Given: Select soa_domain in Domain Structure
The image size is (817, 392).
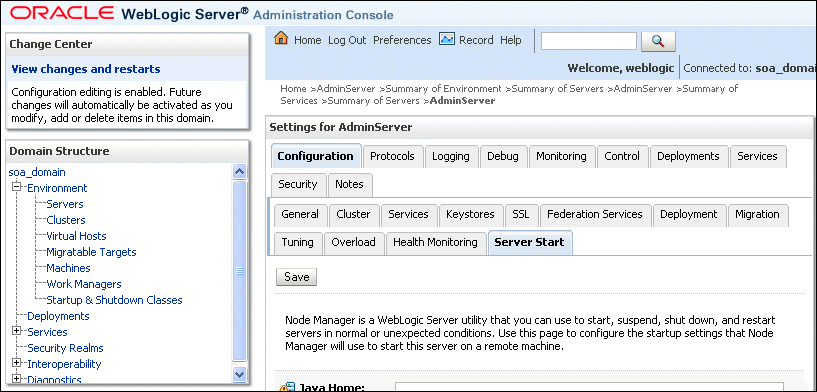Looking at the screenshot, I should pyautogui.click(x=37, y=172).
